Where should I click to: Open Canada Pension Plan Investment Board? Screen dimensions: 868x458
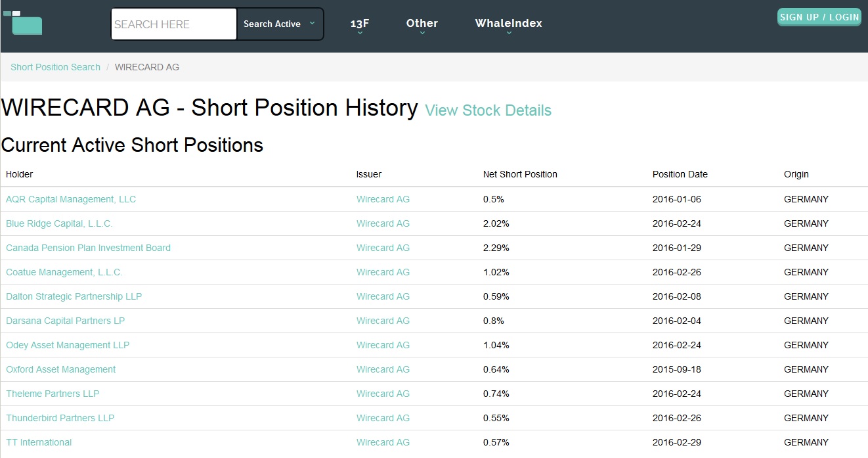click(x=88, y=248)
